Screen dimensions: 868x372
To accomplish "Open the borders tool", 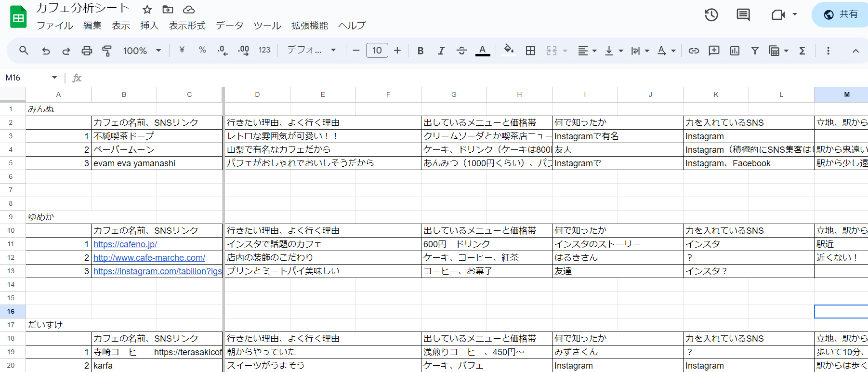I will click(x=530, y=51).
